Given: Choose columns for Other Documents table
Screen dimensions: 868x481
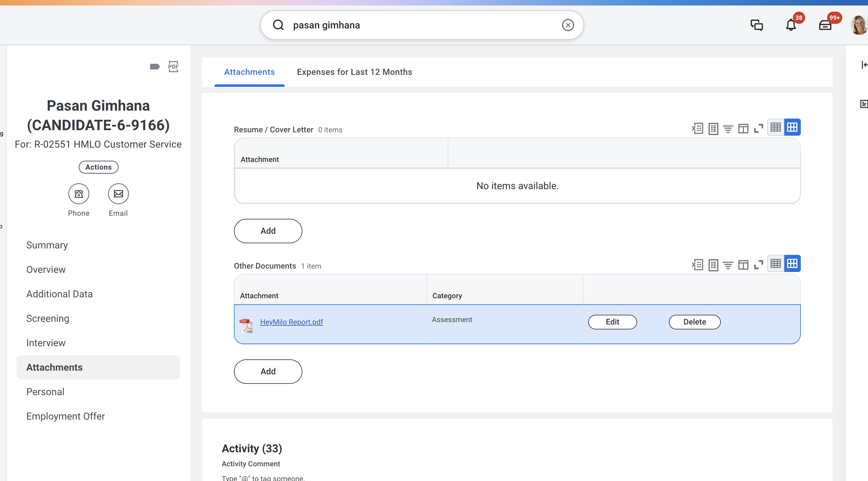Looking at the screenshot, I should pyautogui.click(x=743, y=265).
